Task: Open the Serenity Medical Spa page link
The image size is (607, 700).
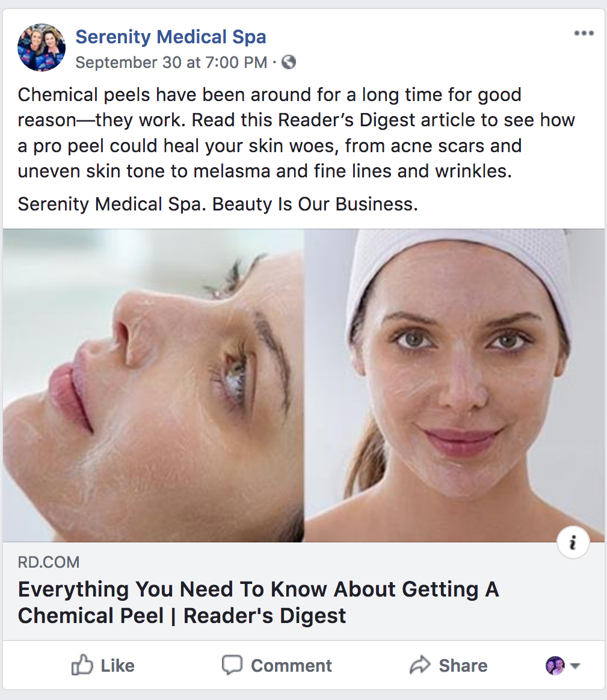Action: (171, 37)
